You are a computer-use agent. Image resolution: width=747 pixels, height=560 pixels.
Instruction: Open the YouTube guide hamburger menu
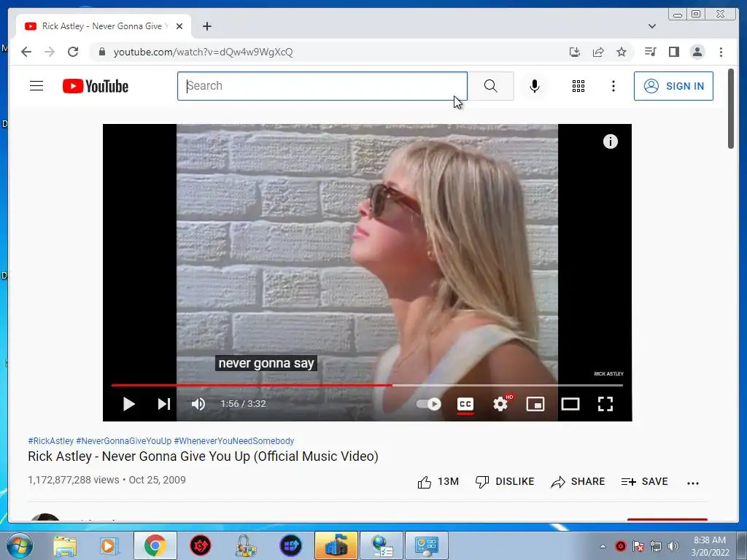36,86
